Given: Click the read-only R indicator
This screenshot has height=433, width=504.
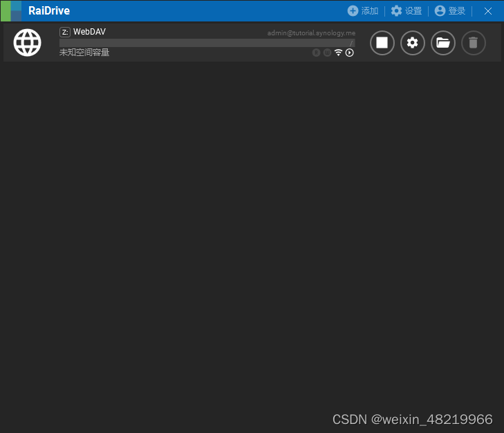Looking at the screenshot, I should [316, 53].
